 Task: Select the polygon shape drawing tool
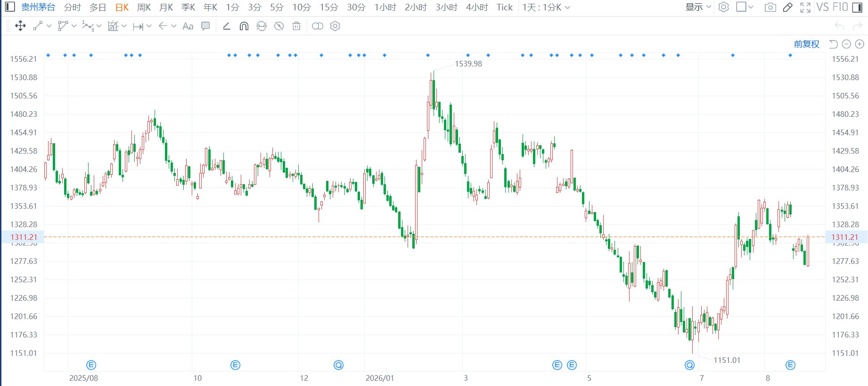63,26
